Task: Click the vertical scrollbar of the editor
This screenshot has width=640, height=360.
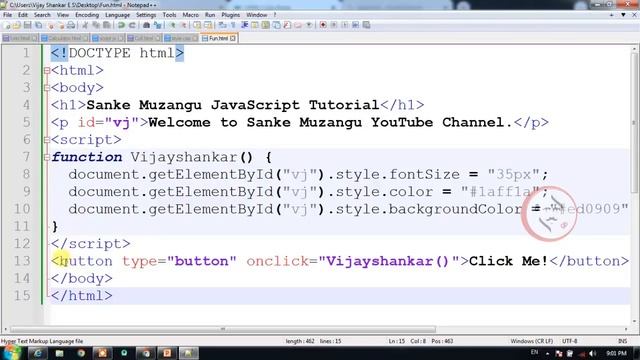Action: point(634,184)
